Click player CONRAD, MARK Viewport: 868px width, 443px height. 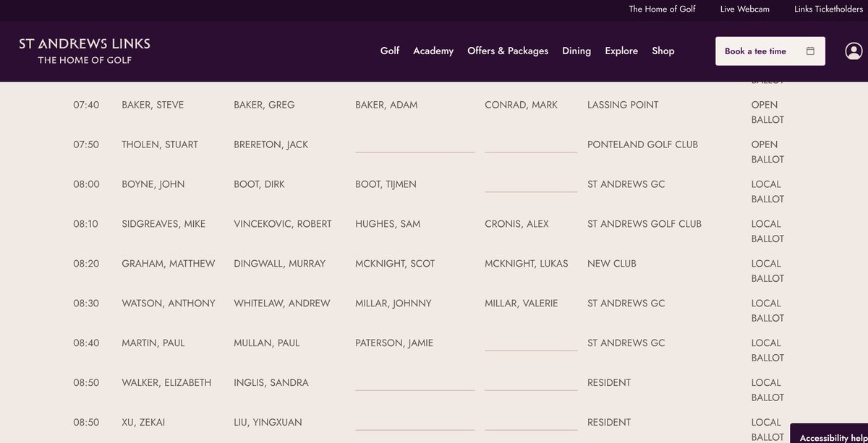(x=521, y=105)
